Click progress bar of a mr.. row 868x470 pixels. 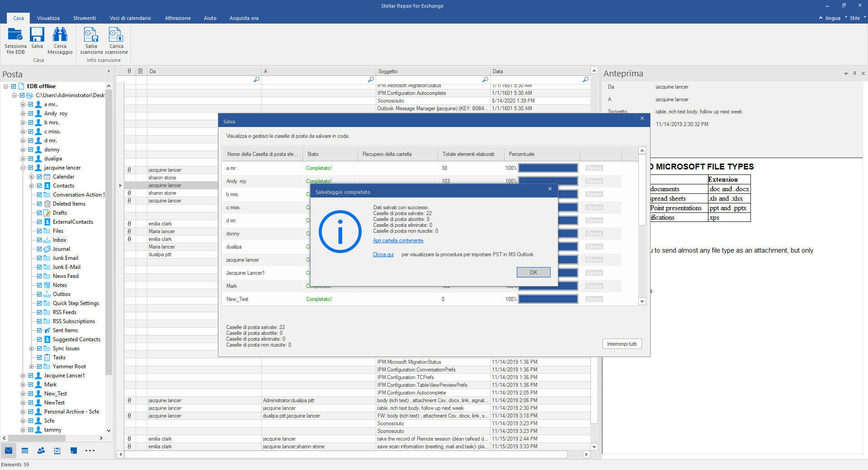pos(548,168)
